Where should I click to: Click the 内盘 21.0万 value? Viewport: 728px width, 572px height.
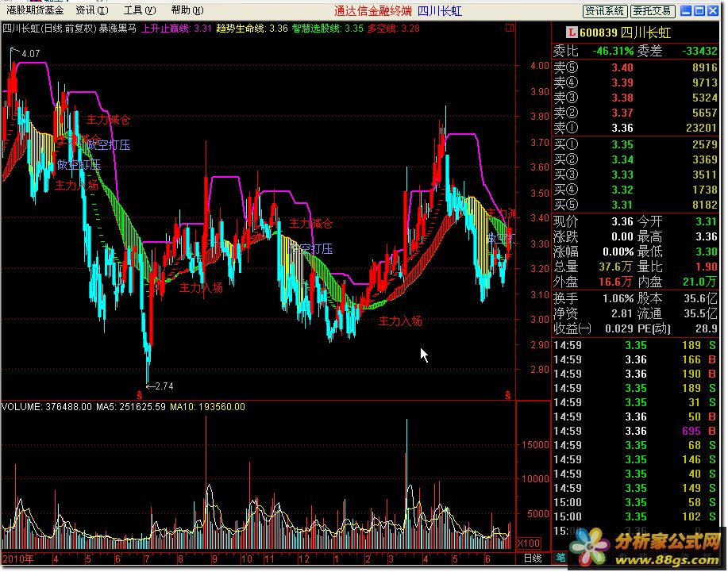tap(700, 282)
